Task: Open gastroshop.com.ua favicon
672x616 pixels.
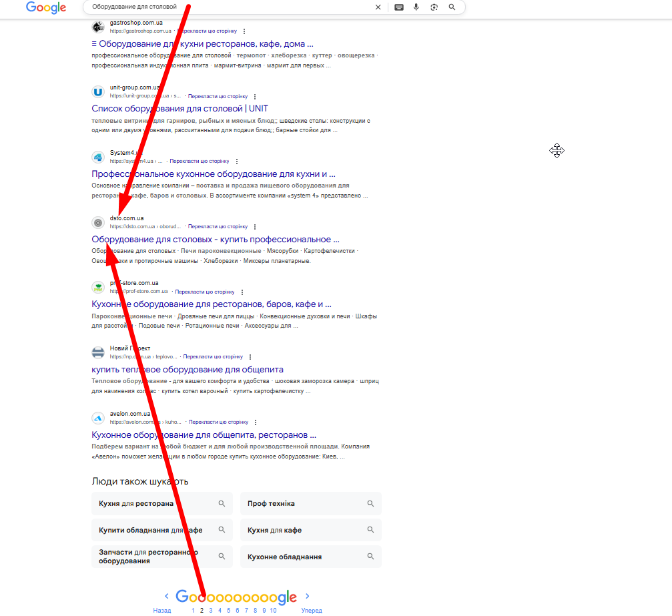Action: point(98,27)
